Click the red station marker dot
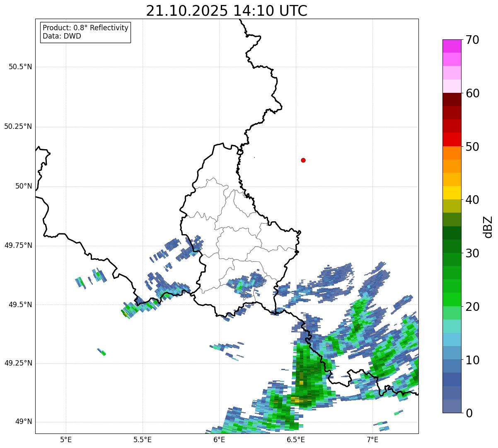The width and height of the screenshot is (498, 448). click(303, 160)
